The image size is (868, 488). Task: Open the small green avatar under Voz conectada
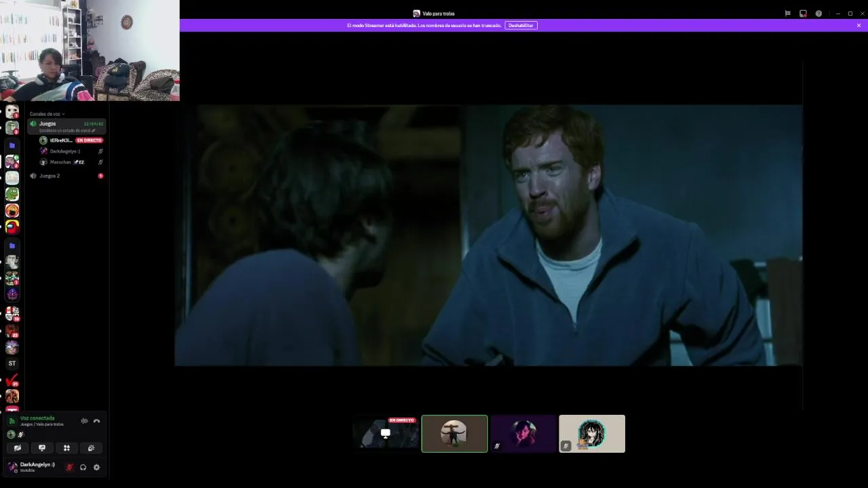(11, 434)
